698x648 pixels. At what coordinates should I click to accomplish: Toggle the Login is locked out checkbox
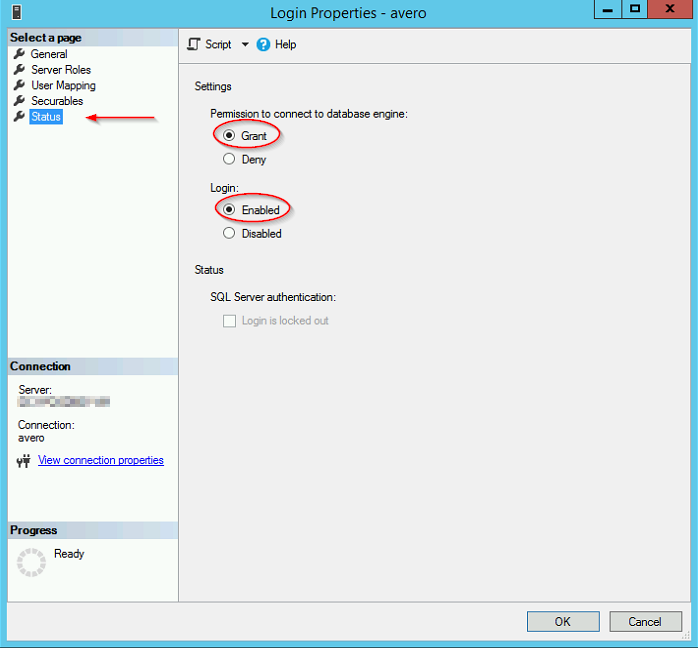tap(229, 321)
